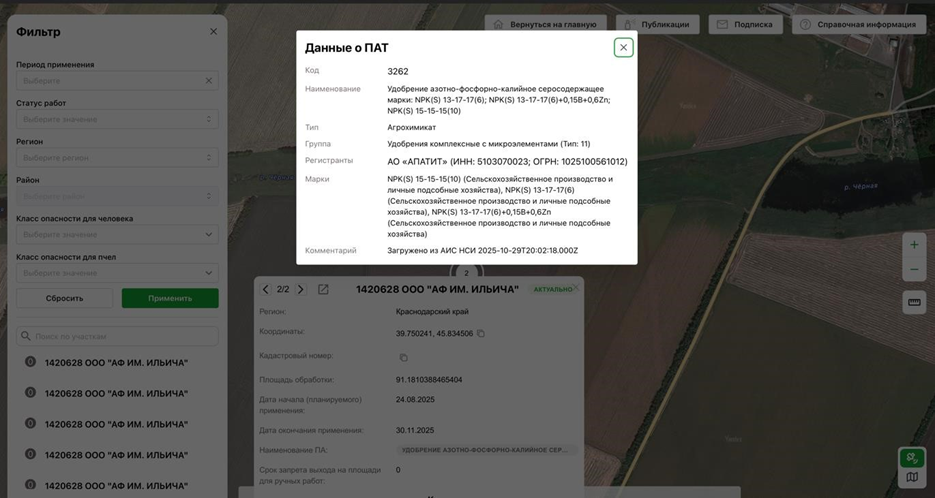Close the "Данные о ПАТ" dialog
Viewport: 935px width, 498px height.
(623, 47)
